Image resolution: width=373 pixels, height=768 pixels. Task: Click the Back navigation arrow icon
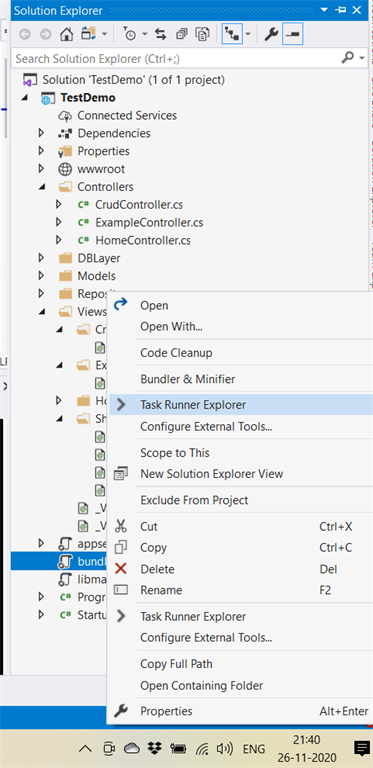[x=24, y=34]
